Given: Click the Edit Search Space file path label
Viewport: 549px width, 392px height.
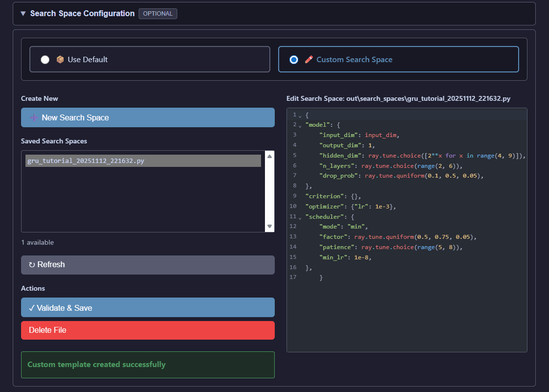Looking at the screenshot, I should 399,99.
